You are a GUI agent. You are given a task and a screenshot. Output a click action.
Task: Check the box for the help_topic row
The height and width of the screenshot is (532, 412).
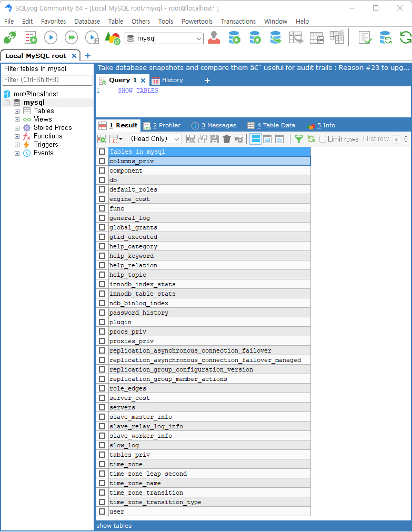click(x=102, y=275)
